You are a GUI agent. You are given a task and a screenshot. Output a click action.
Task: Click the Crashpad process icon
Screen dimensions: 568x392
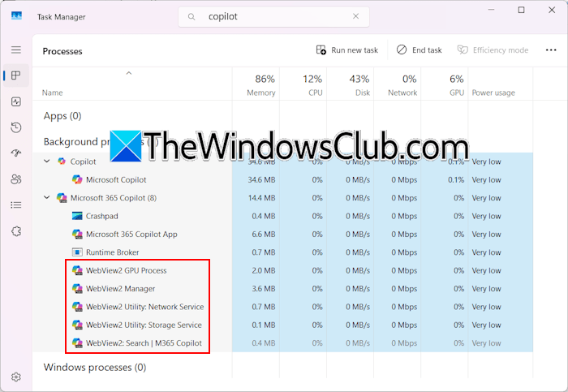coord(77,216)
